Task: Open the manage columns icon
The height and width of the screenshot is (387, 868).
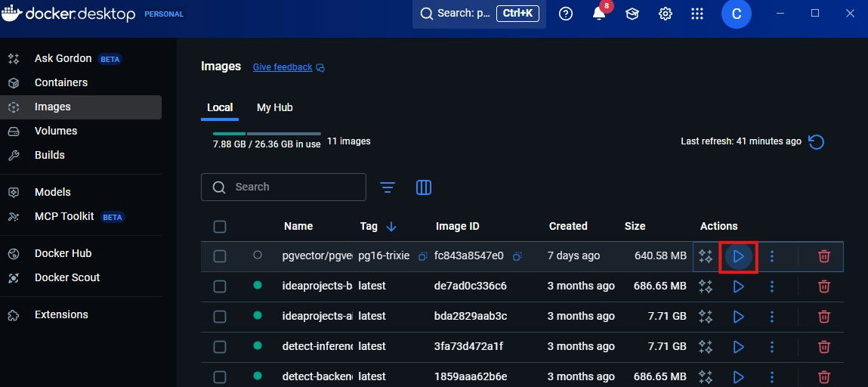Action: (424, 187)
